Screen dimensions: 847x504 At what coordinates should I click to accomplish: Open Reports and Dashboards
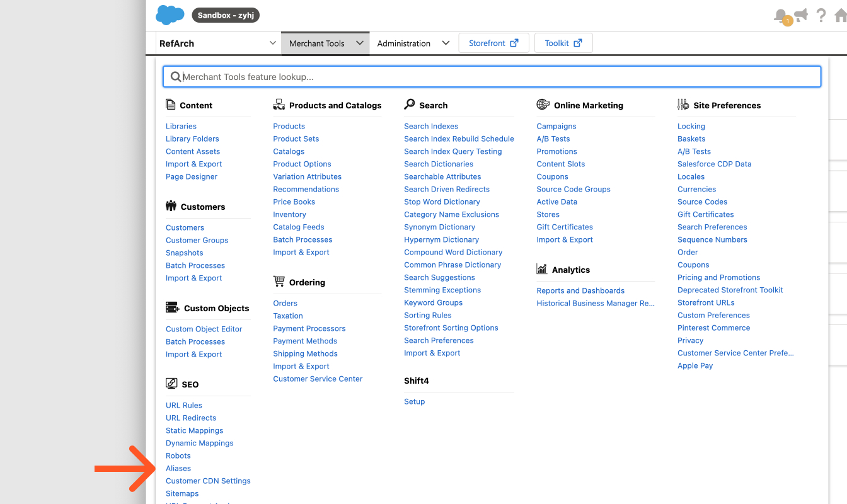580,290
